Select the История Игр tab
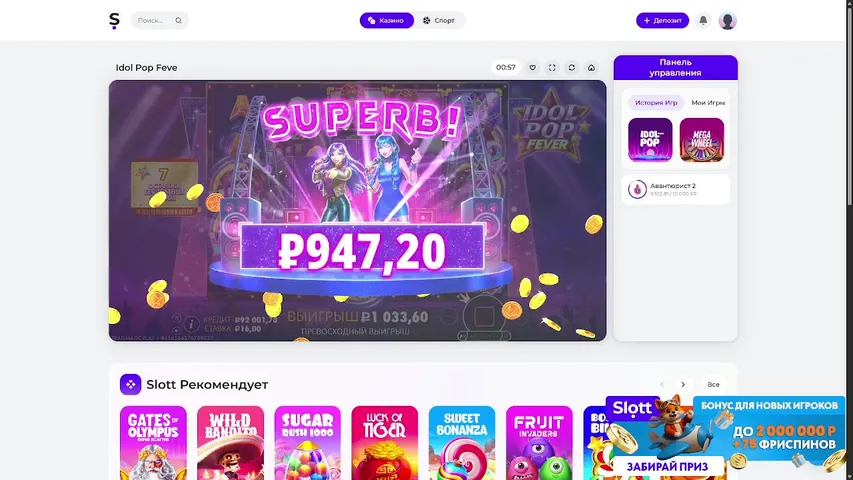 pos(656,102)
